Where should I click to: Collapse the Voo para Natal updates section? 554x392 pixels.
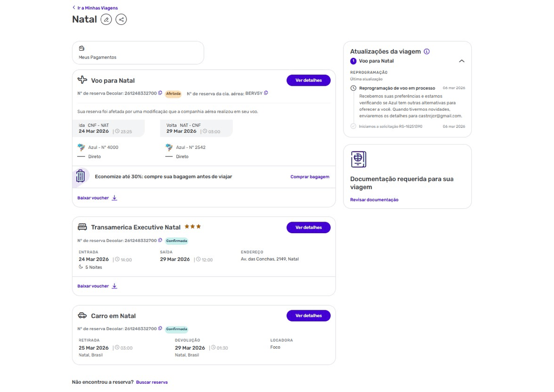(x=462, y=61)
